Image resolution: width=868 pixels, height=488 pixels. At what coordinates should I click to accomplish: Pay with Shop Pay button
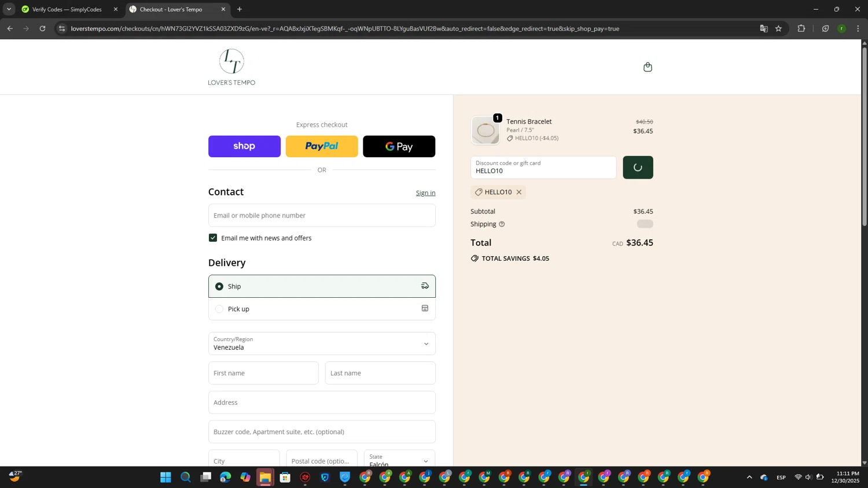(244, 146)
